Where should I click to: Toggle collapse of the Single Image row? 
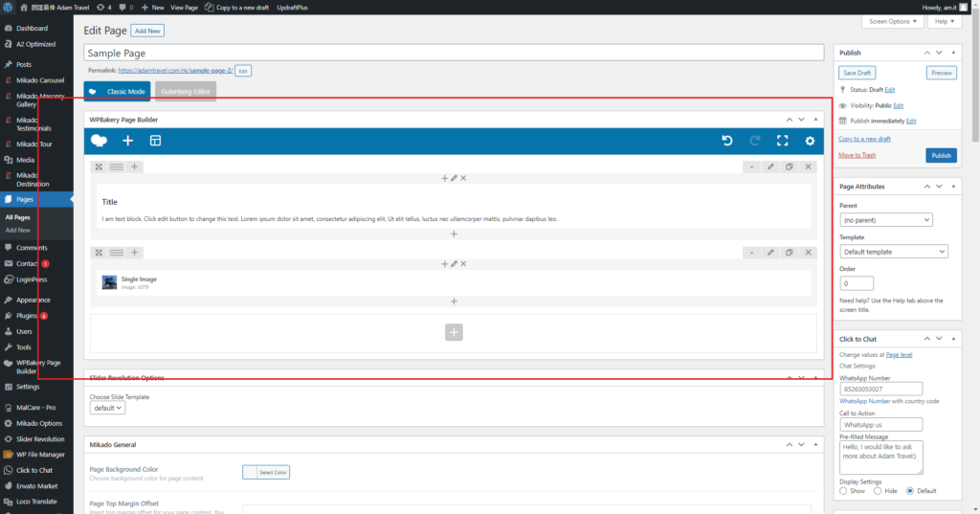coord(752,253)
